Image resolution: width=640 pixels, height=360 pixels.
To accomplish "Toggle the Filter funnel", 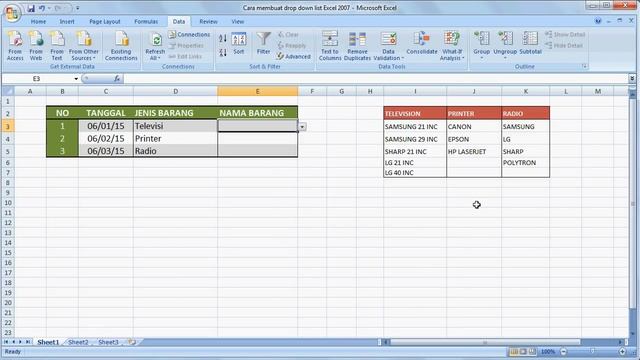I will click(264, 43).
